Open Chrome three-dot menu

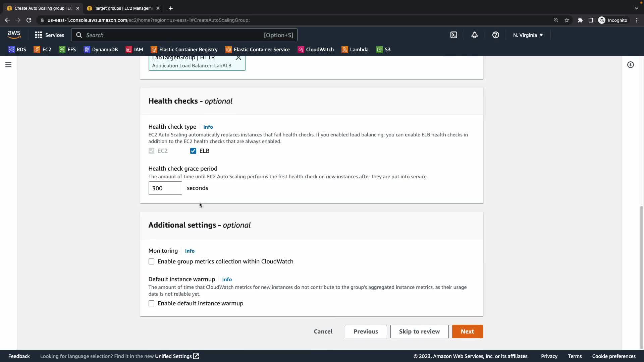point(637,20)
